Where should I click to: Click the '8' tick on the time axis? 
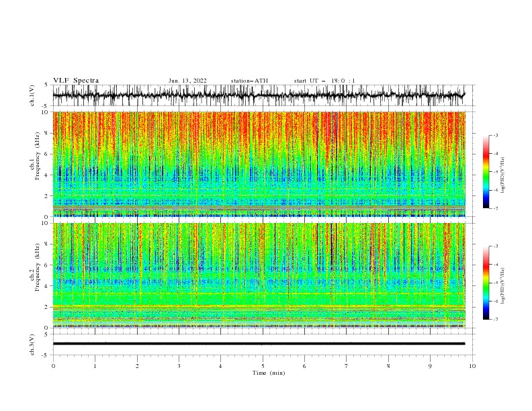pyautogui.click(x=388, y=366)
